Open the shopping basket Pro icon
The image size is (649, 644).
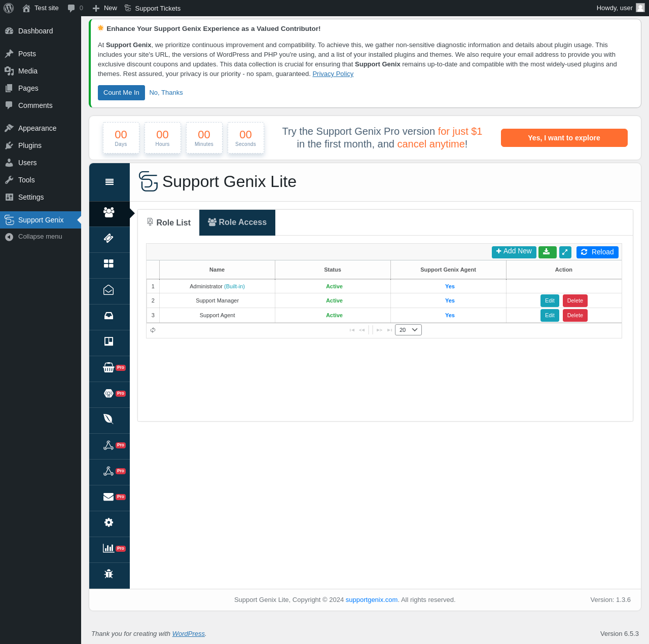tap(109, 367)
